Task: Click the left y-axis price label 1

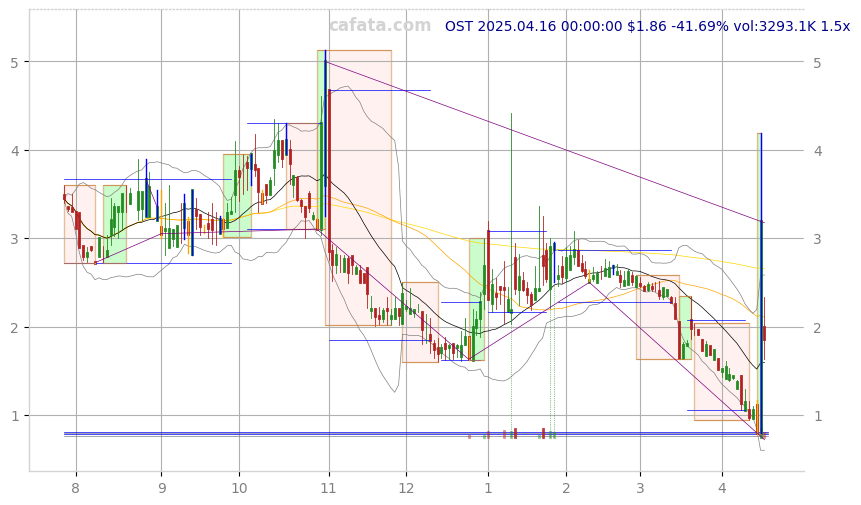Action: pos(14,416)
